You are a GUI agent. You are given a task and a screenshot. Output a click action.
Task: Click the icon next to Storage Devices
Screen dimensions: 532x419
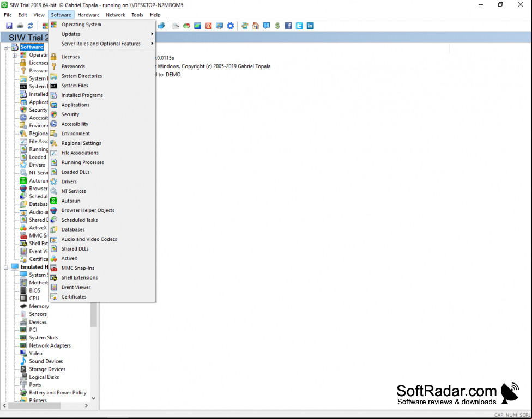(x=23, y=369)
